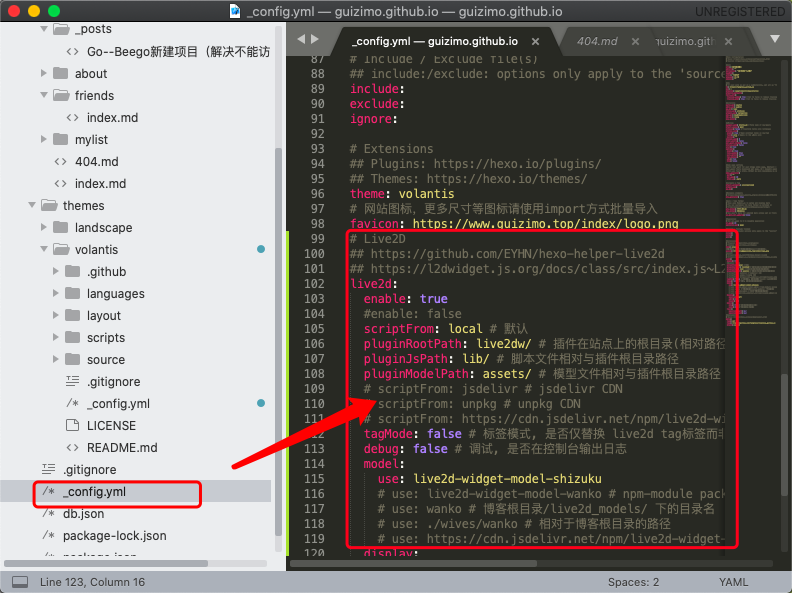Click hexo.io/themes URL on line 95
Screen dimensions: 792x593
click(507, 179)
